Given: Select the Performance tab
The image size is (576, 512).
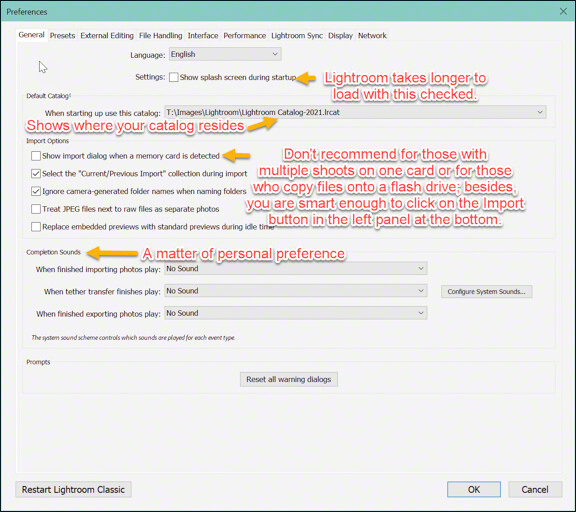Looking at the screenshot, I should pyautogui.click(x=245, y=36).
